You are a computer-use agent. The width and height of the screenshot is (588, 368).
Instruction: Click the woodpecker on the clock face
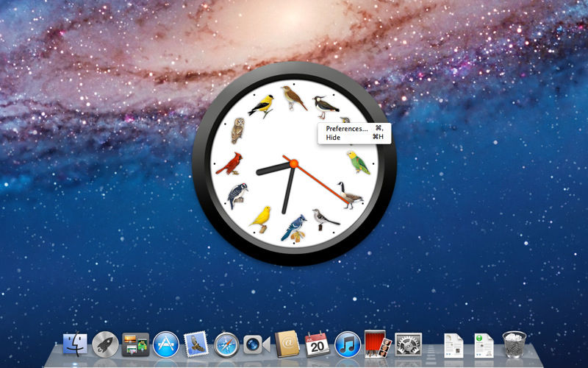[237, 196]
